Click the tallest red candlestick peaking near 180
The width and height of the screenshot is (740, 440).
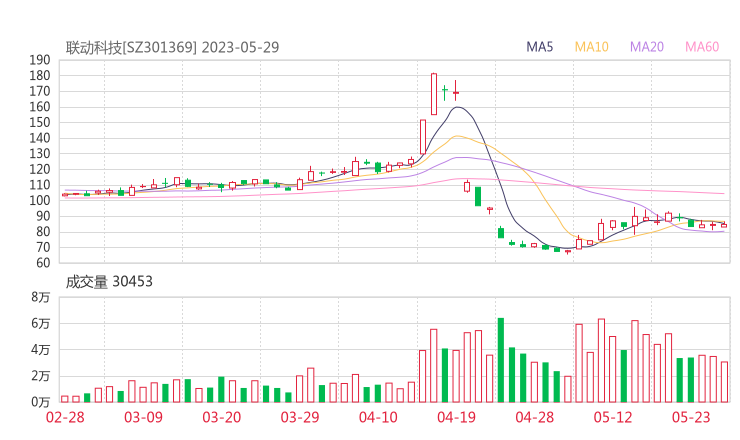click(x=434, y=94)
